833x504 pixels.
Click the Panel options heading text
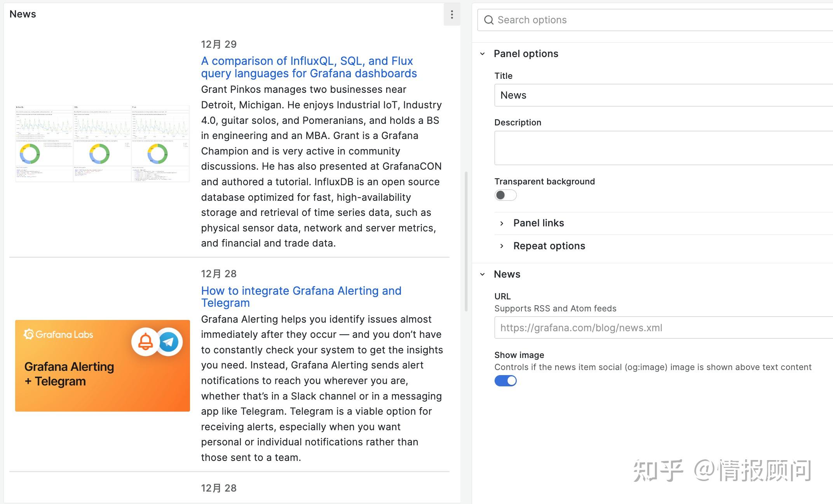pos(526,54)
